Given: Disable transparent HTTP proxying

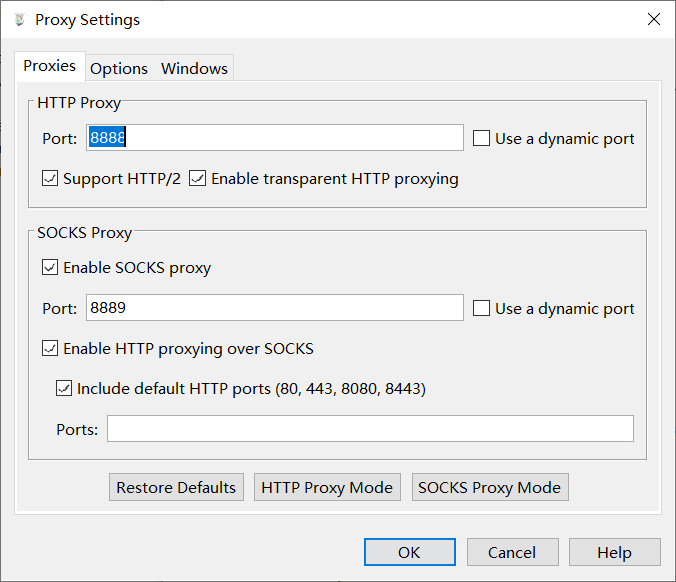Looking at the screenshot, I should [198, 179].
